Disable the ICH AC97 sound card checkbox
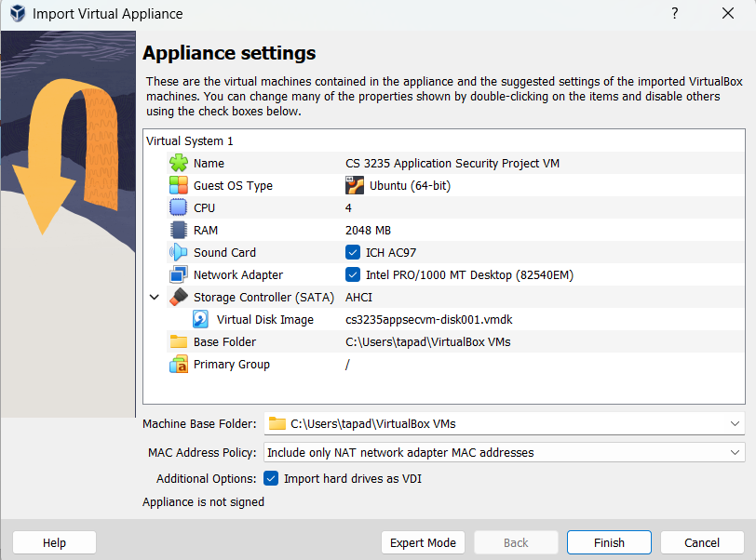Viewport: 756px width, 560px height. click(353, 252)
